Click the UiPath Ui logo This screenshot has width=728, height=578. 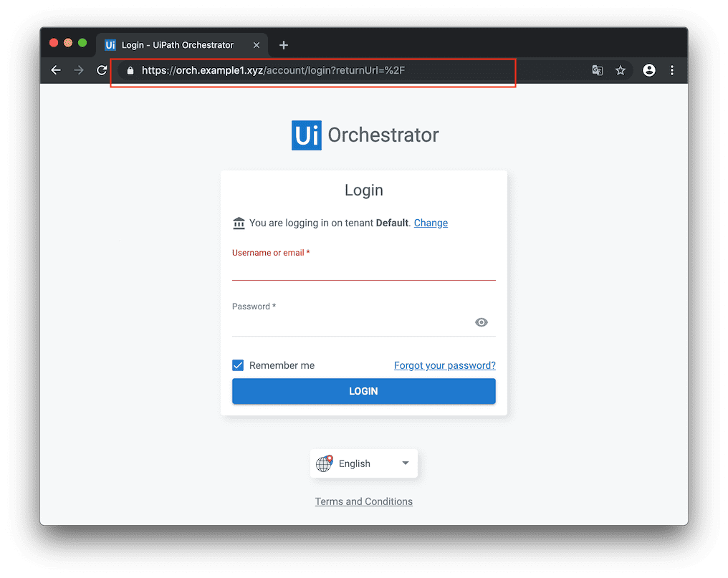coord(307,135)
